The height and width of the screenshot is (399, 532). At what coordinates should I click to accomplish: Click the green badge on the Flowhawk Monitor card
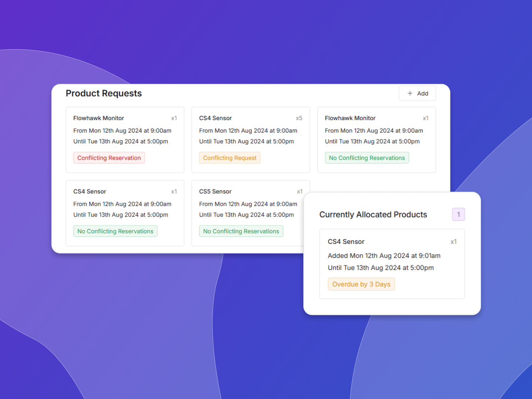[366, 158]
